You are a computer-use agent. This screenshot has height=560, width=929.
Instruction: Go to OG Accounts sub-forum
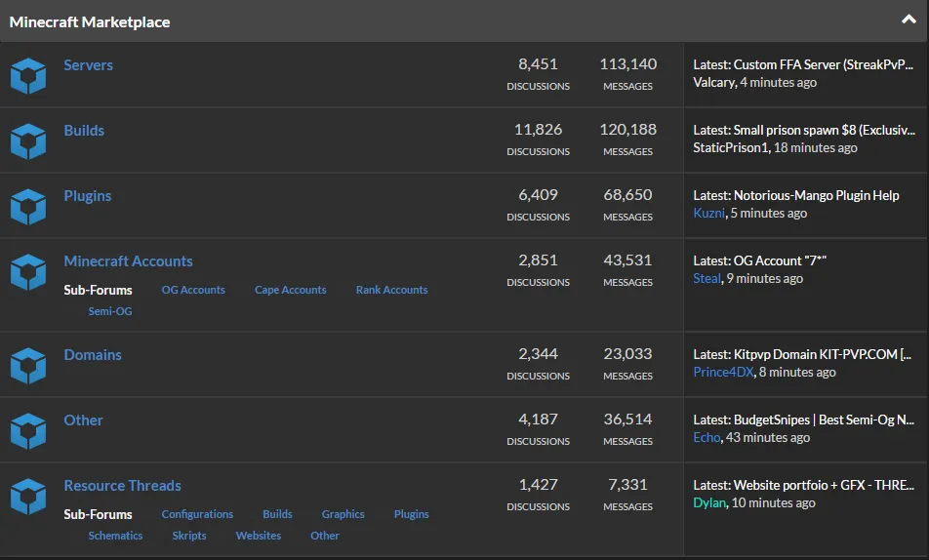click(193, 290)
